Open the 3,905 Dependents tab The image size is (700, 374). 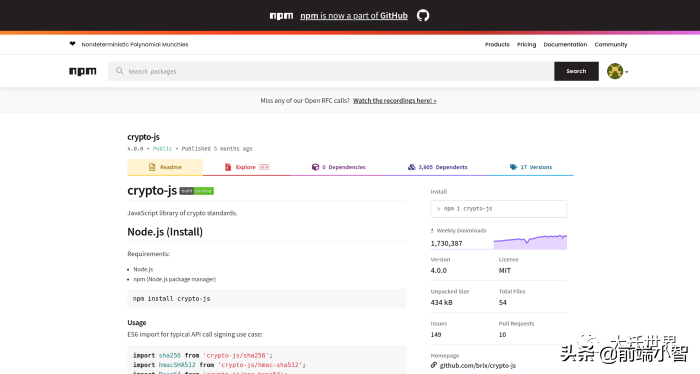pyautogui.click(x=438, y=167)
